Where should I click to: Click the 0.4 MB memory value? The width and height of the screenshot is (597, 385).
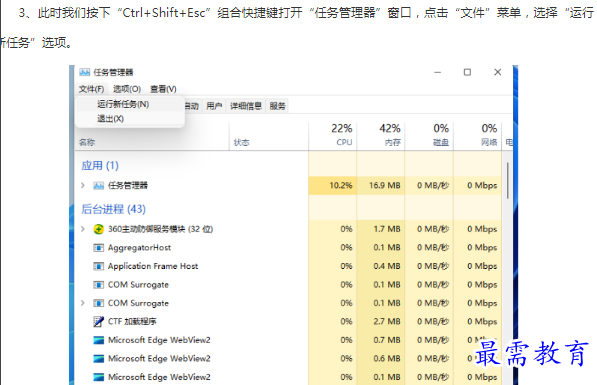click(x=387, y=266)
